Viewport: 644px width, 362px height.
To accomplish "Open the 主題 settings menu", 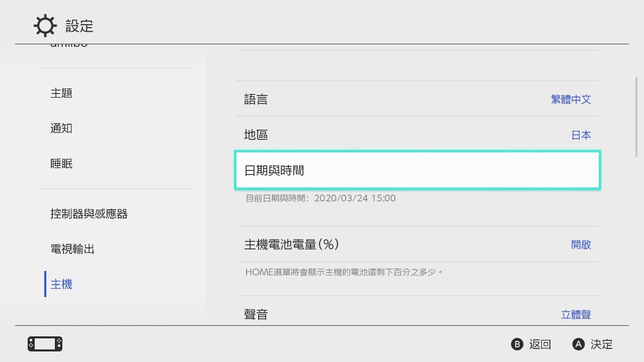I will pyautogui.click(x=61, y=94).
